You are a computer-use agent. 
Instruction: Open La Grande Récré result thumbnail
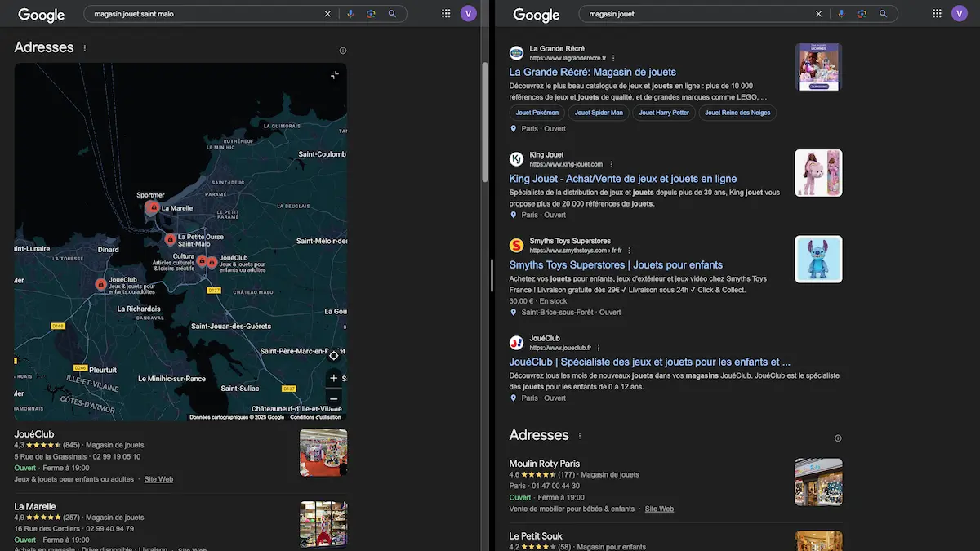(818, 67)
